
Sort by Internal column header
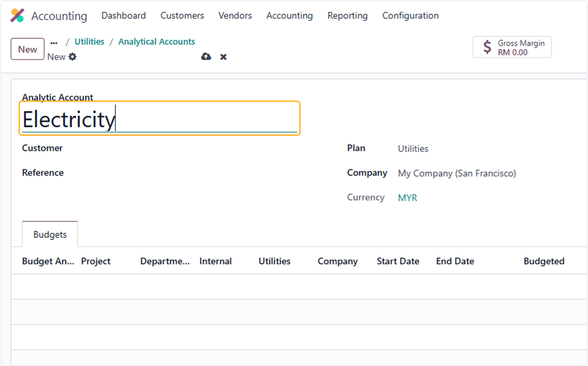pos(216,261)
